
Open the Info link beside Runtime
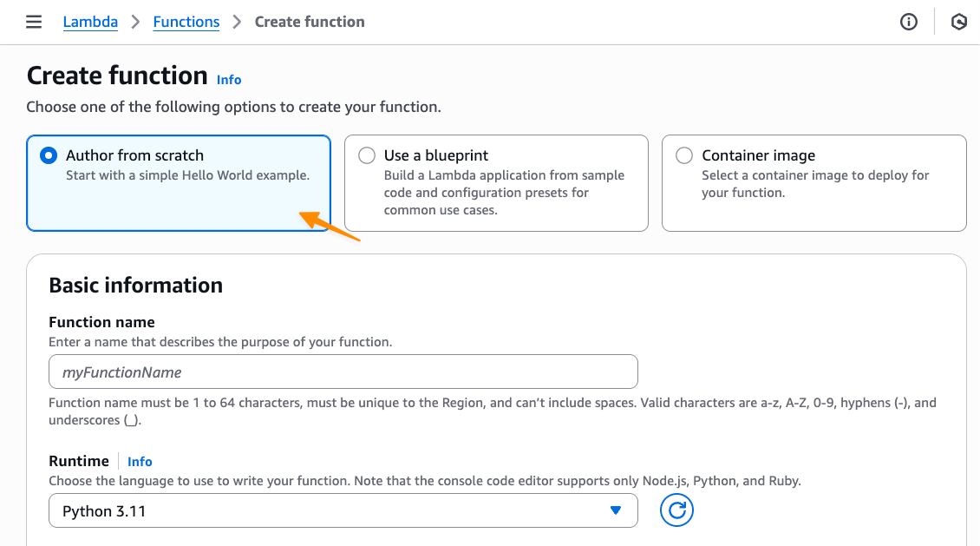(140, 462)
